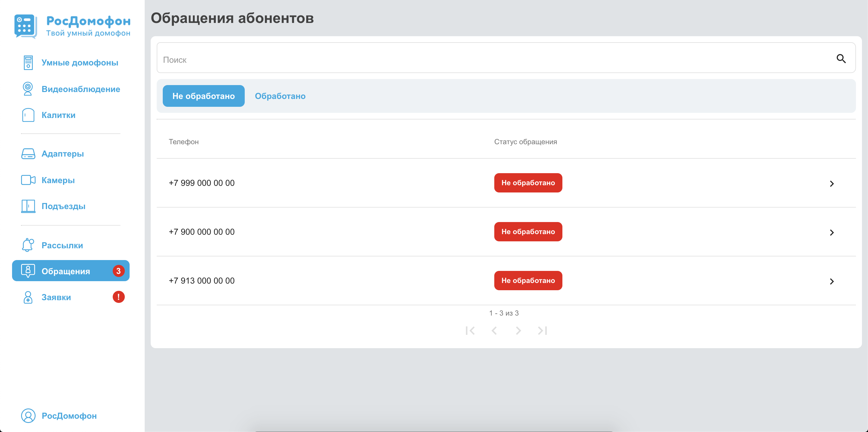Select phone number +7 999 000 00 00
Screen dimensions: 868x432
pyautogui.click(x=202, y=183)
